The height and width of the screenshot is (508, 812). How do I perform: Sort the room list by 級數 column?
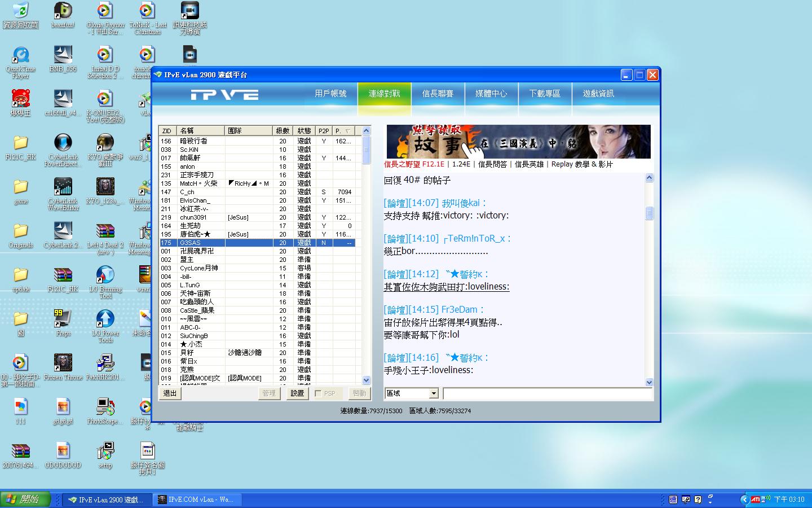(283, 131)
